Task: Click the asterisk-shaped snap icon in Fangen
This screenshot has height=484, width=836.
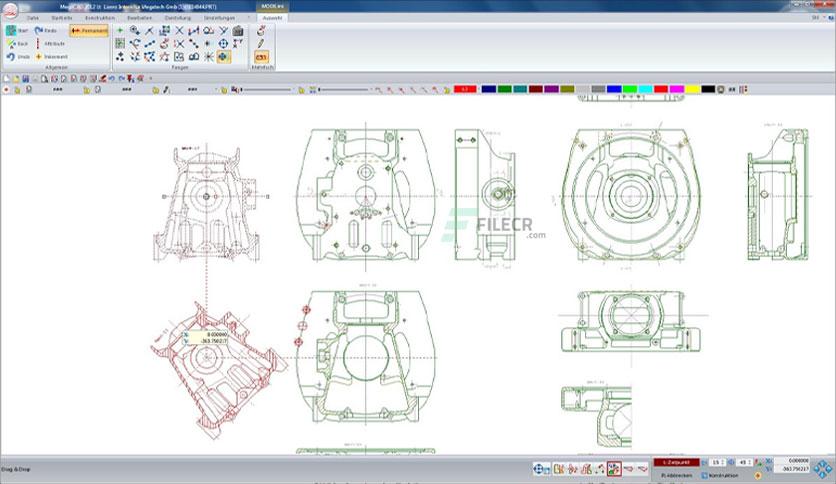Action: click(x=208, y=57)
